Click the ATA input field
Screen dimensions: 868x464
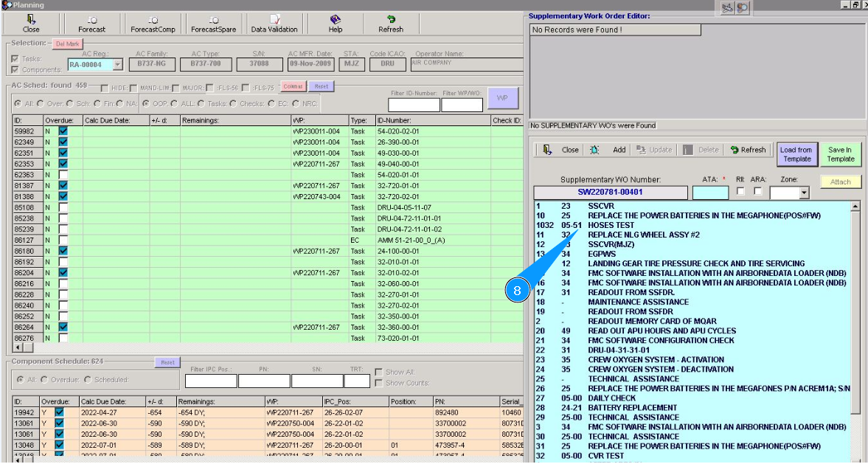[x=710, y=193]
